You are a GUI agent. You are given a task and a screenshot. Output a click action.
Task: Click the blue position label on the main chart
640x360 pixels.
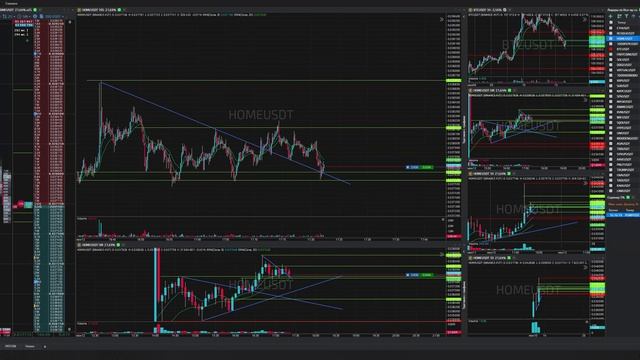413,167
